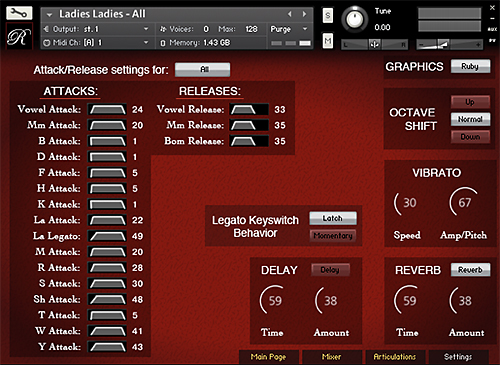Click the pan center icon
This screenshot has width=500, height=365.
point(375,44)
